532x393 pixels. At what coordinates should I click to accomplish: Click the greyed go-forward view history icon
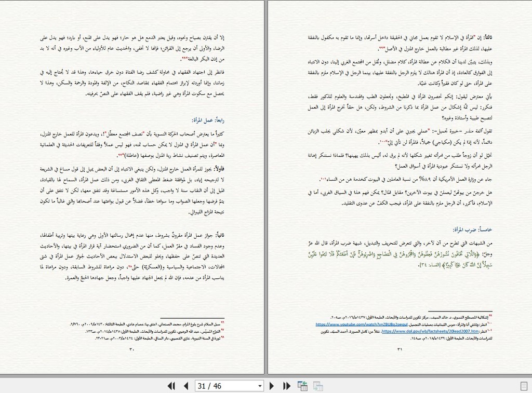318,386
